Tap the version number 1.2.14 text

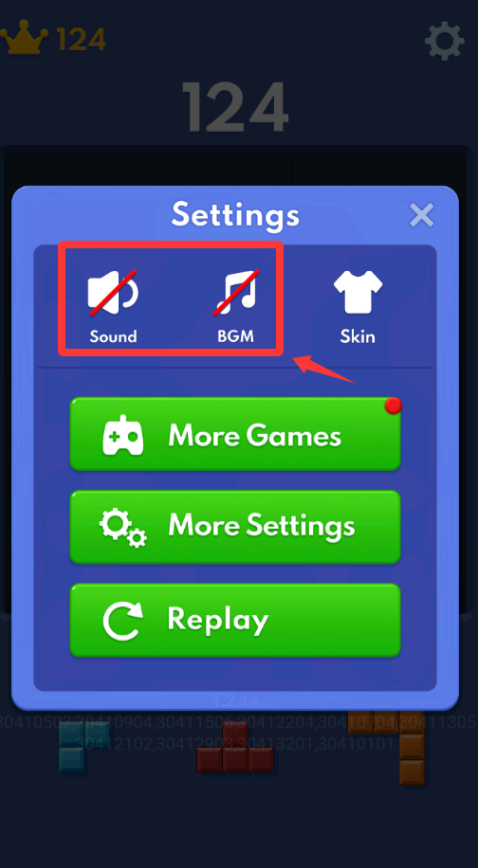coord(236,701)
